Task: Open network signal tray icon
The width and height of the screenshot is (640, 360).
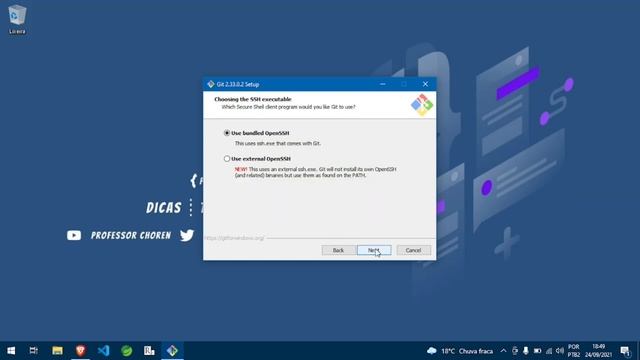Action: 549,351
